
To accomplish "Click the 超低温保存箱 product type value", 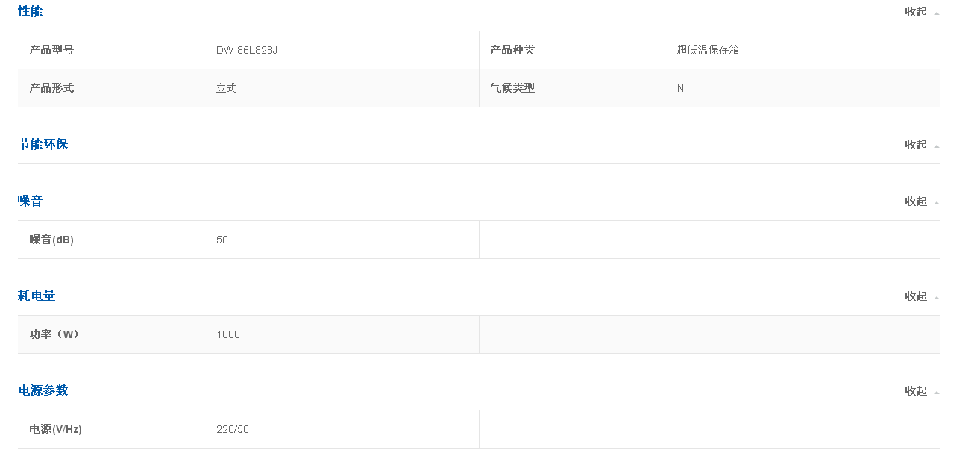I will (x=708, y=50).
